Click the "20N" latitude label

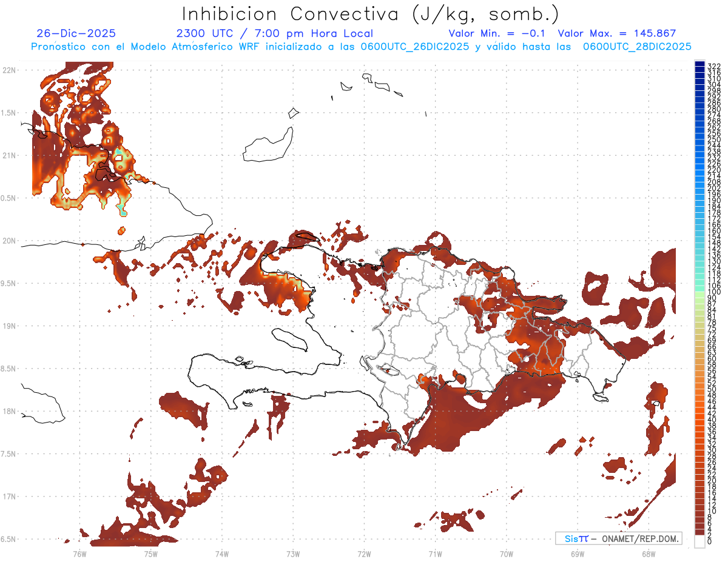[9, 241]
